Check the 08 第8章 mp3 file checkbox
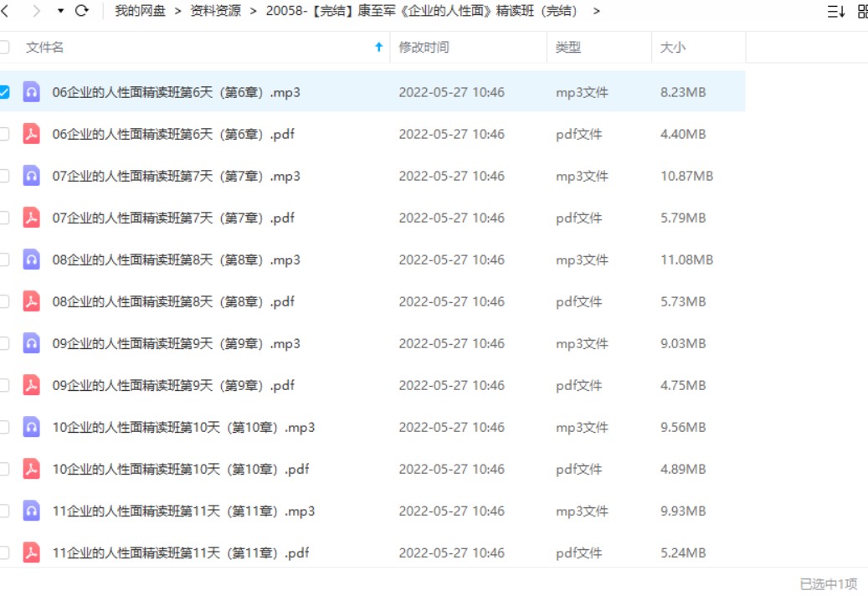868x596 pixels. (4, 259)
